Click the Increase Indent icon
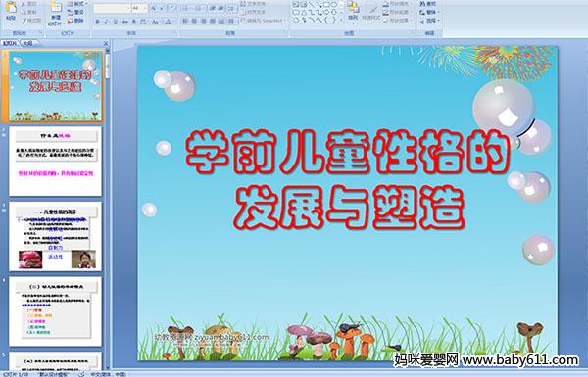Image resolution: width=588 pixels, height=377 pixels. tap(221, 8)
